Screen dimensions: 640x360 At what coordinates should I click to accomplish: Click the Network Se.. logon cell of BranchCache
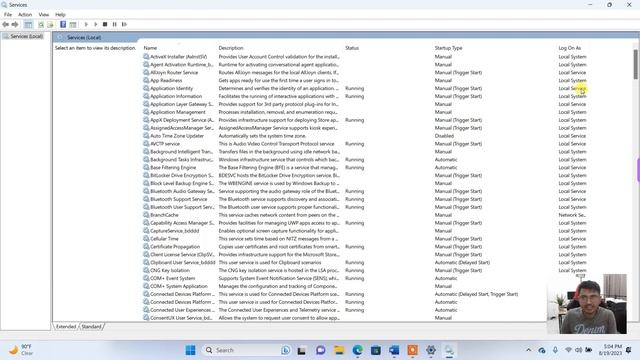(572, 215)
